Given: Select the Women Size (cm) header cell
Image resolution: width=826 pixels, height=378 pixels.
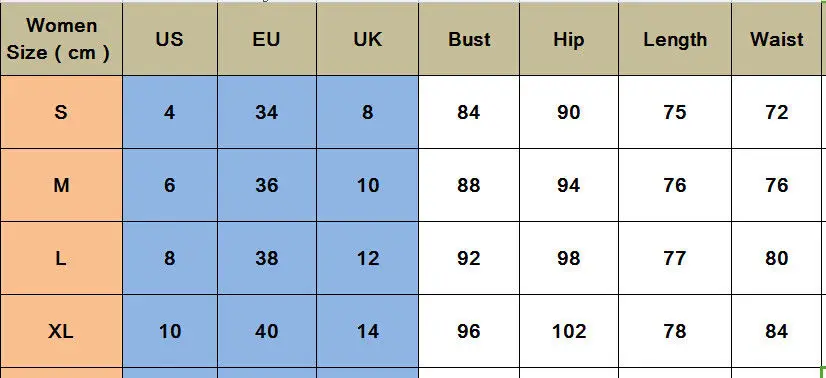Looking at the screenshot, I should (61, 39).
